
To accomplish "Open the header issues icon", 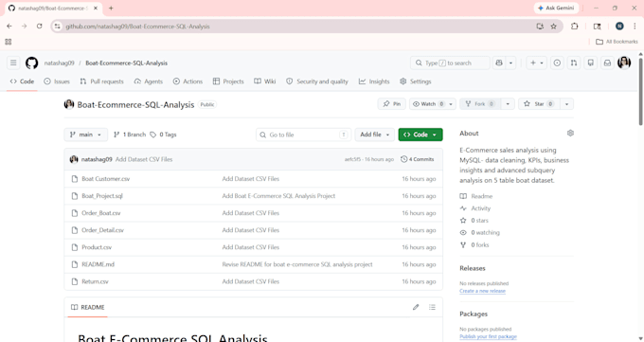I will click(x=557, y=63).
